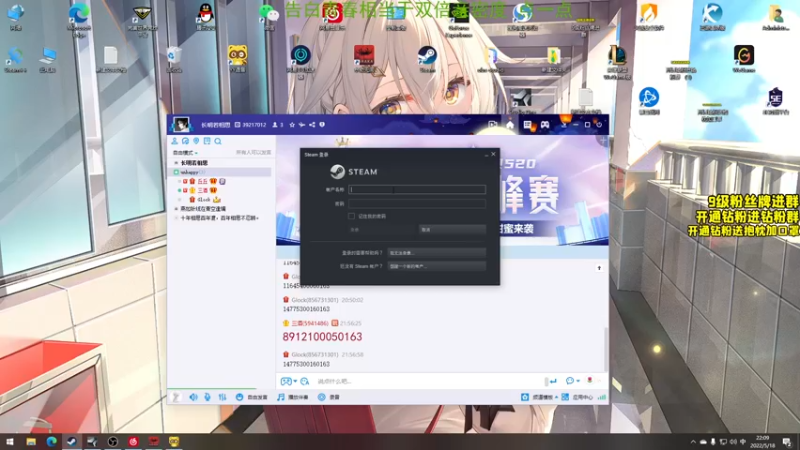This screenshot has width=800, height=450.
Task: Click the play accompaniment music button
Action: click(x=293, y=397)
